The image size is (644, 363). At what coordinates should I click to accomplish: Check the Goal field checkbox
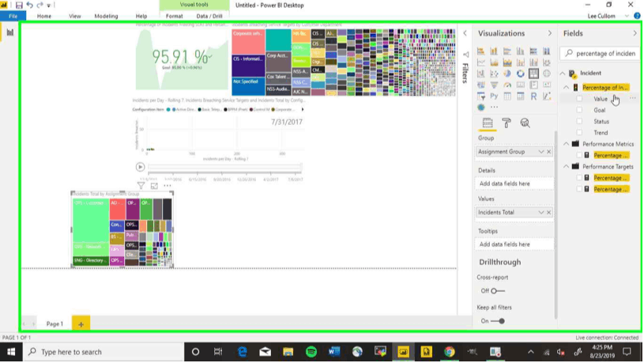pos(579,110)
